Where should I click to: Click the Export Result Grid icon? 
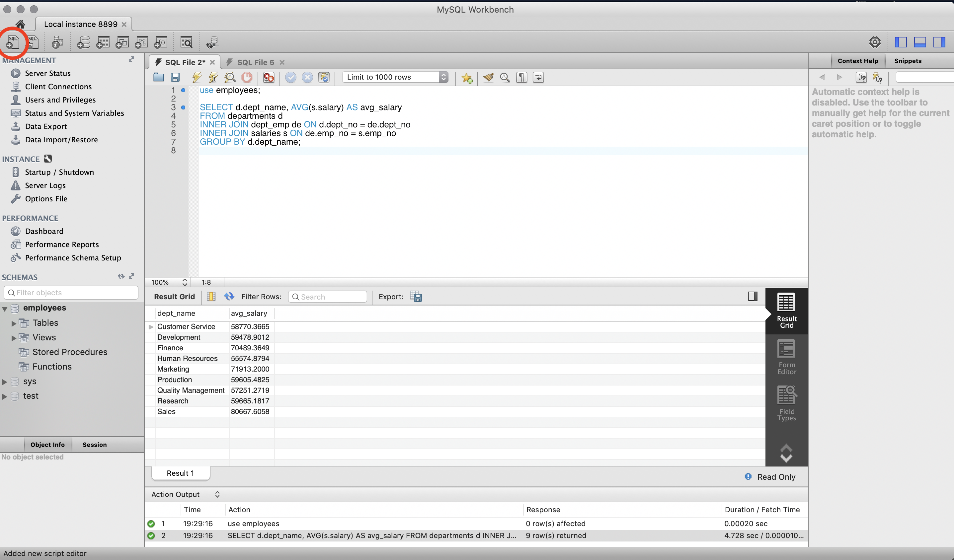tap(415, 296)
